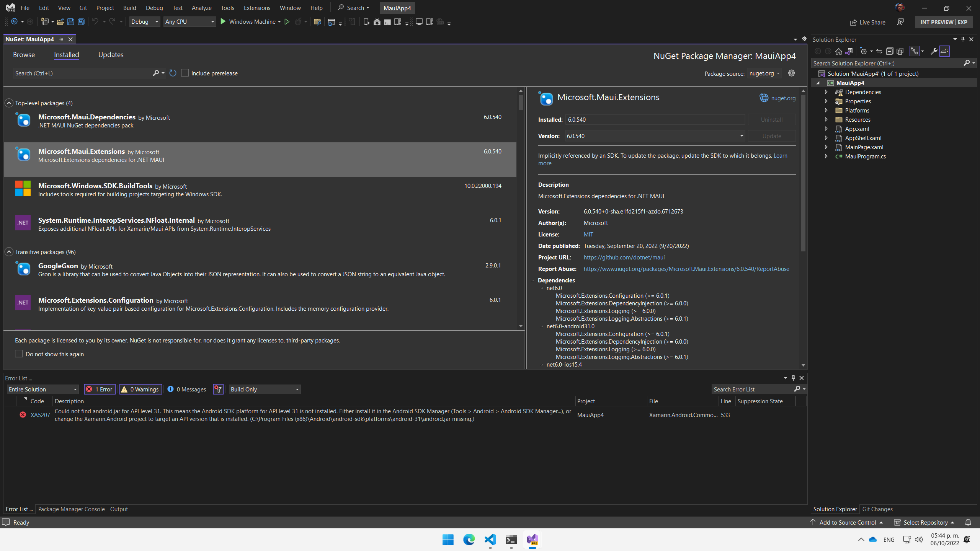The image size is (980, 551).
Task: Launch Microsoft Edge from the taskbar
Action: [468, 540]
